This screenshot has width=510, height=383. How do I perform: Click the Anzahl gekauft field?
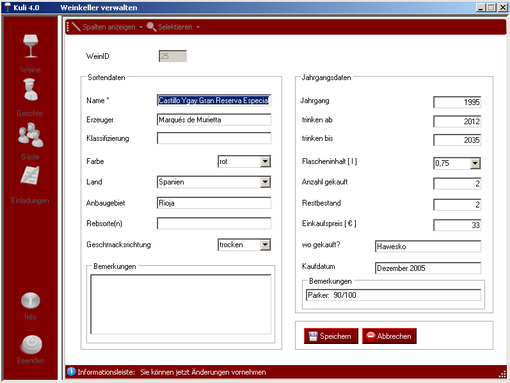[x=457, y=184]
